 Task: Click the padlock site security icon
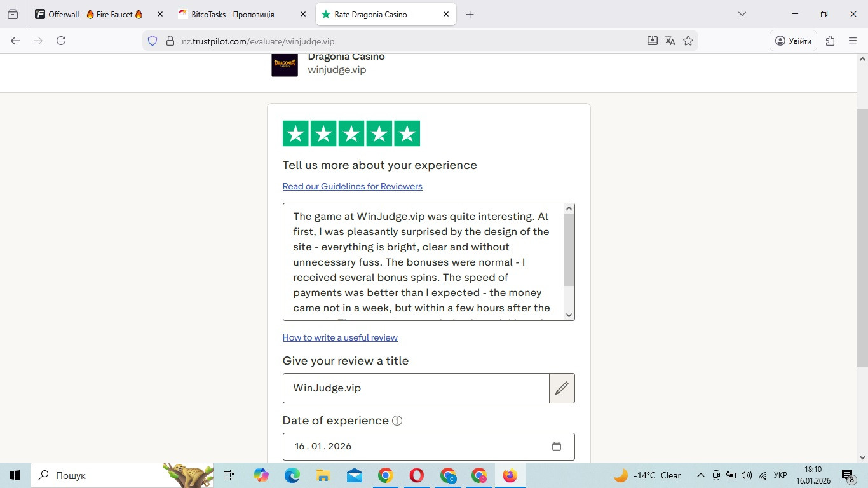point(170,41)
